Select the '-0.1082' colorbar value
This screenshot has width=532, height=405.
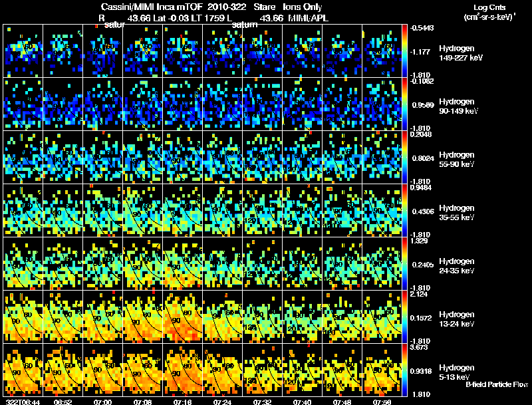(422, 81)
